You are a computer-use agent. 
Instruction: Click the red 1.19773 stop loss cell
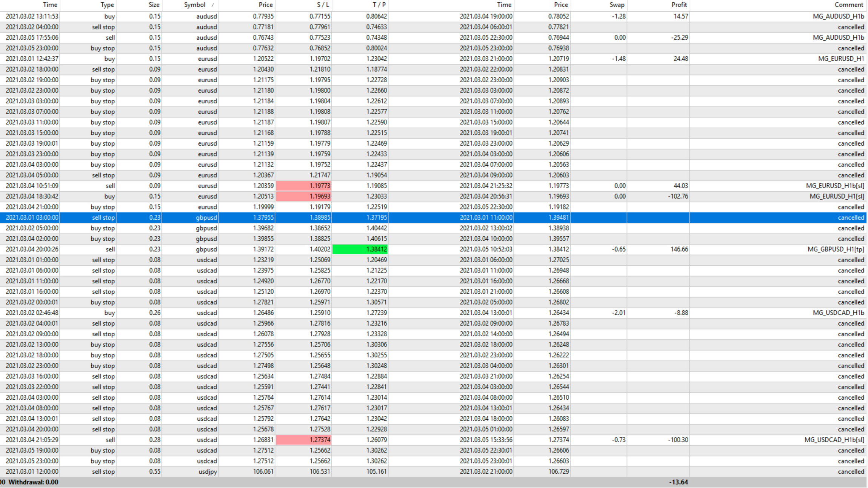coord(304,186)
